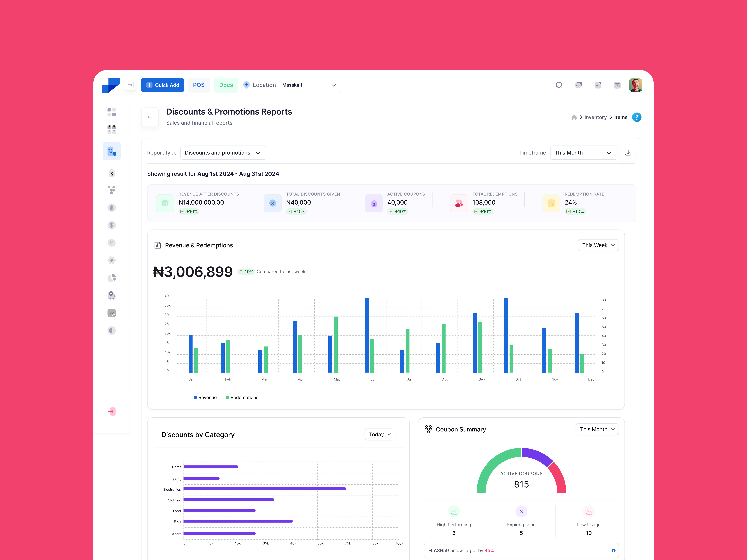Toggle the Redemptions legend series
Viewport: 747px width, 560px height.
[x=242, y=397]
